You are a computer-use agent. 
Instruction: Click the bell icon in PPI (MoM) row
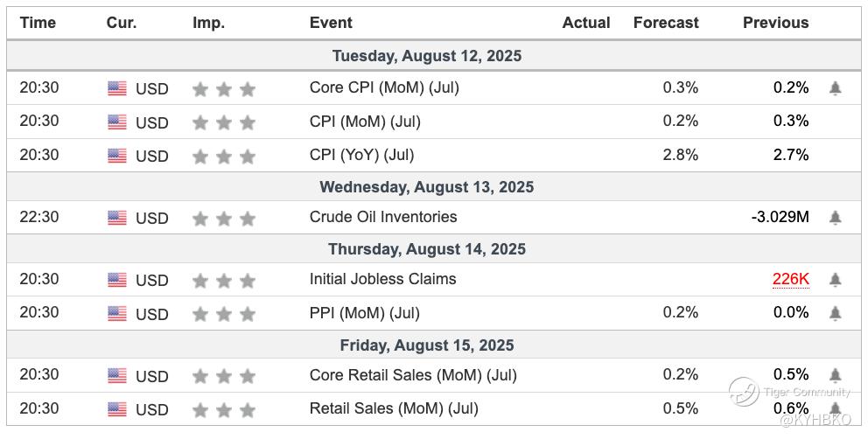[835, 313]
